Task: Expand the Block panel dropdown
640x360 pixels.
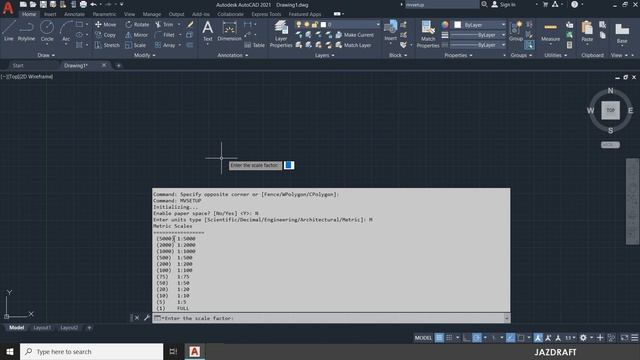Action: pyautogui.click(x=398, y=55)
